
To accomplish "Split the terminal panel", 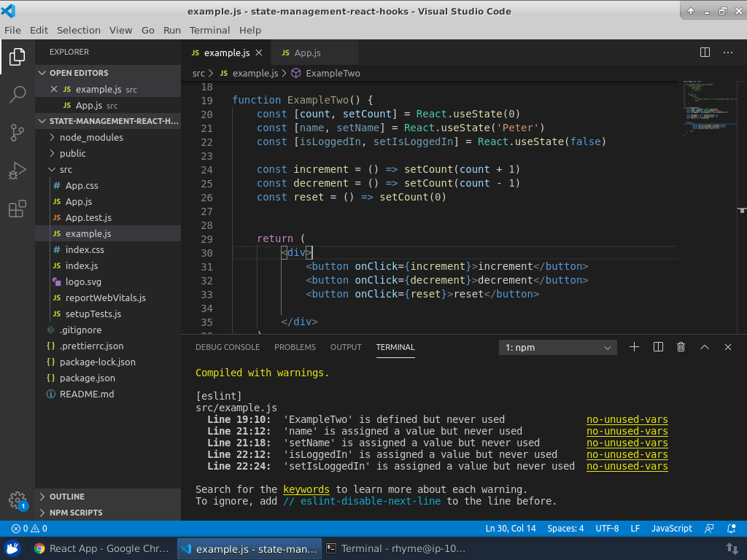I will point(658,347).
